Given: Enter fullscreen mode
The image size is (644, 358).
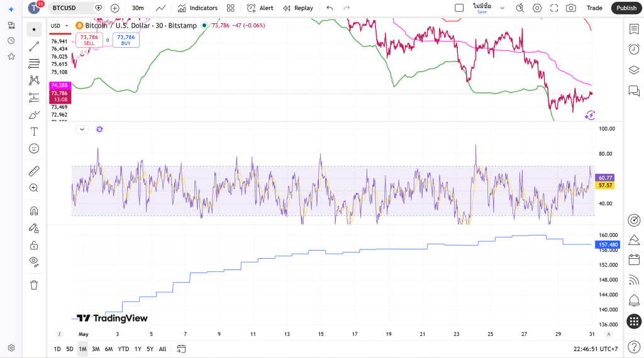Looking at the screenshot, I should (554, 8).
